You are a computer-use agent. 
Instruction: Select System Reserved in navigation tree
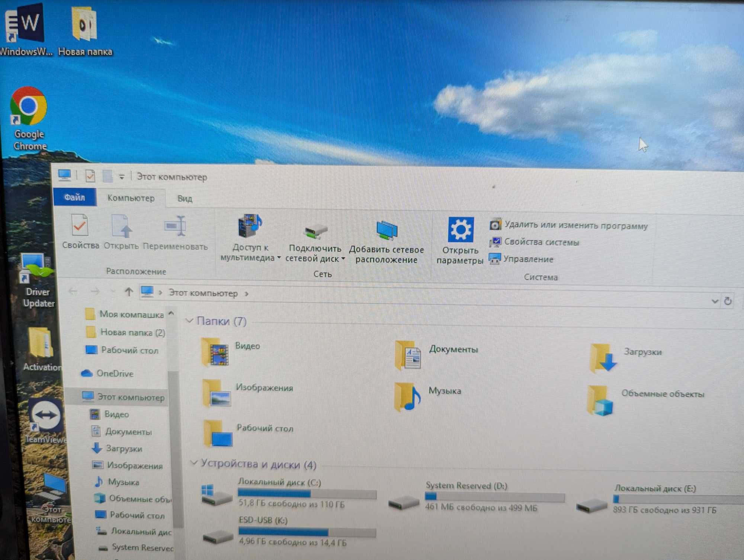point(135,547)
